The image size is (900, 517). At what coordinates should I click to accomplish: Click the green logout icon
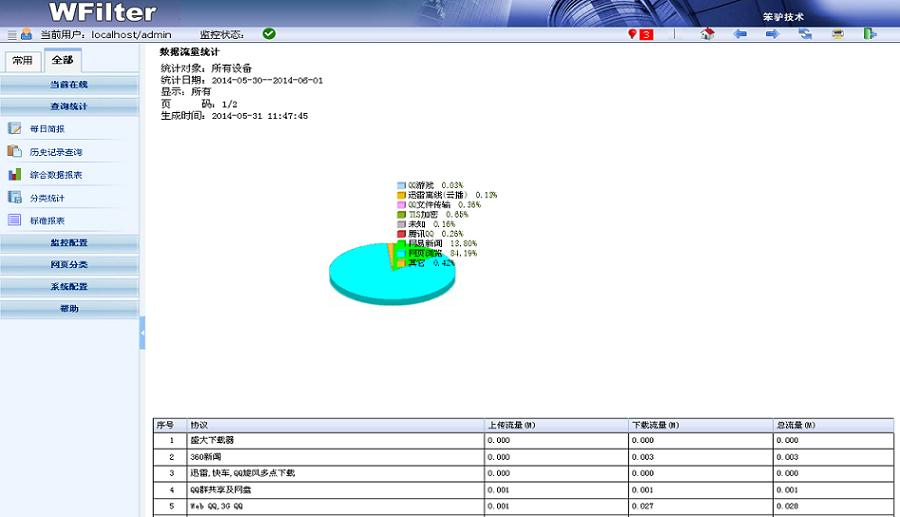pos(870,34)
